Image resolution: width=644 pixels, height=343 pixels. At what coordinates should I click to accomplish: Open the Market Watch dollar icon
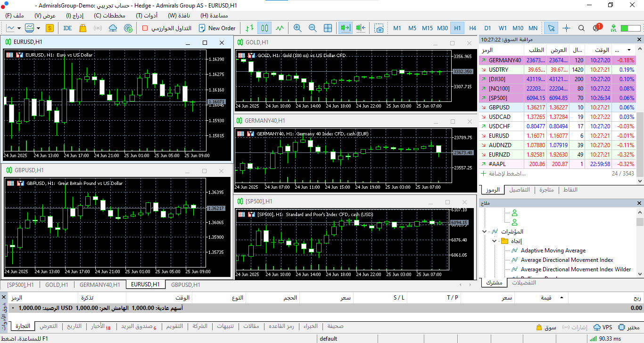50,28
